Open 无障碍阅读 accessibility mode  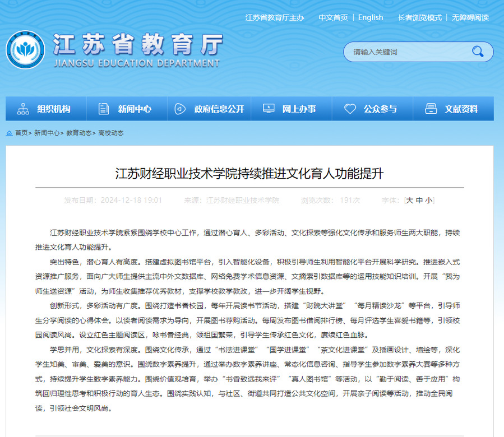[x=470, y=17]
